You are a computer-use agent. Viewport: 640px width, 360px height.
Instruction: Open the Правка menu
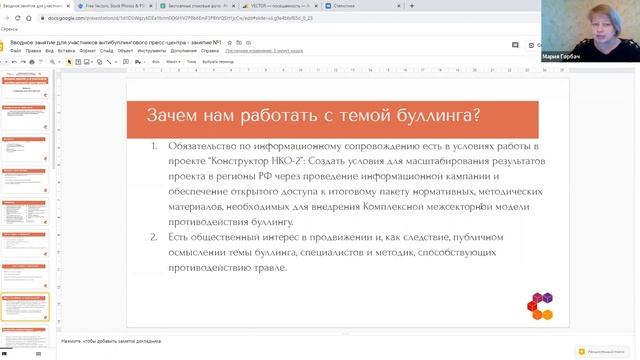click(33, 51)
